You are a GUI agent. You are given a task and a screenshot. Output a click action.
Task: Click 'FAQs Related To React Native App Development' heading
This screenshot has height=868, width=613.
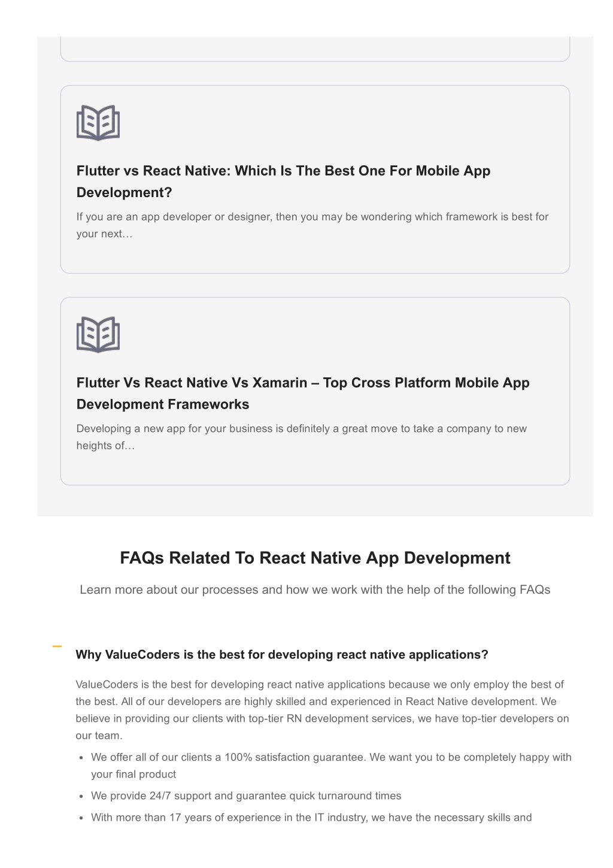click(x=315, y=558)
